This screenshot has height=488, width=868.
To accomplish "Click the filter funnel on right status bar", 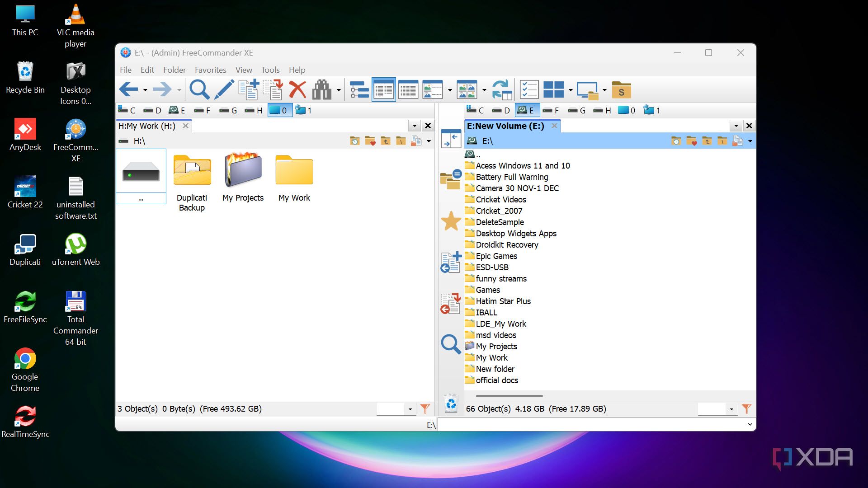I will pos(746,408).
